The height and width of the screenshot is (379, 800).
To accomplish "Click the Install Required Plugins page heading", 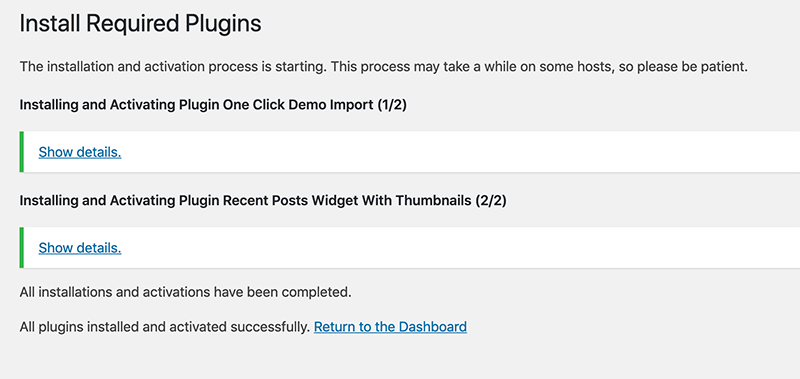I will pos(140,24).
